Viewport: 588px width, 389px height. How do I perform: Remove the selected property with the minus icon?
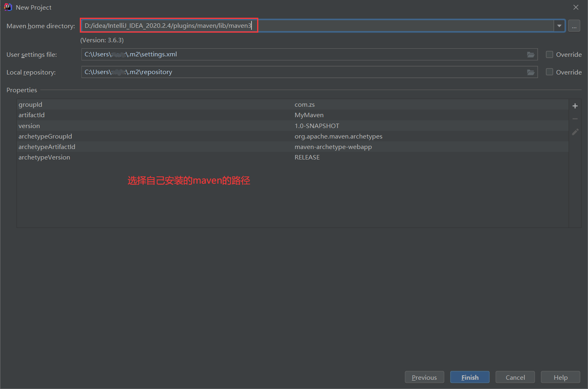pos(575,119)
